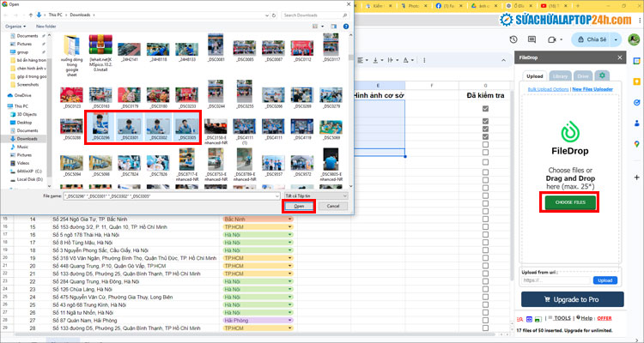The height and width of the screenshot is (343, 644).
Task: Toggle Đã kiểm tra checkbox for row 14 Bắc Ninh
Action: point(485,220)
